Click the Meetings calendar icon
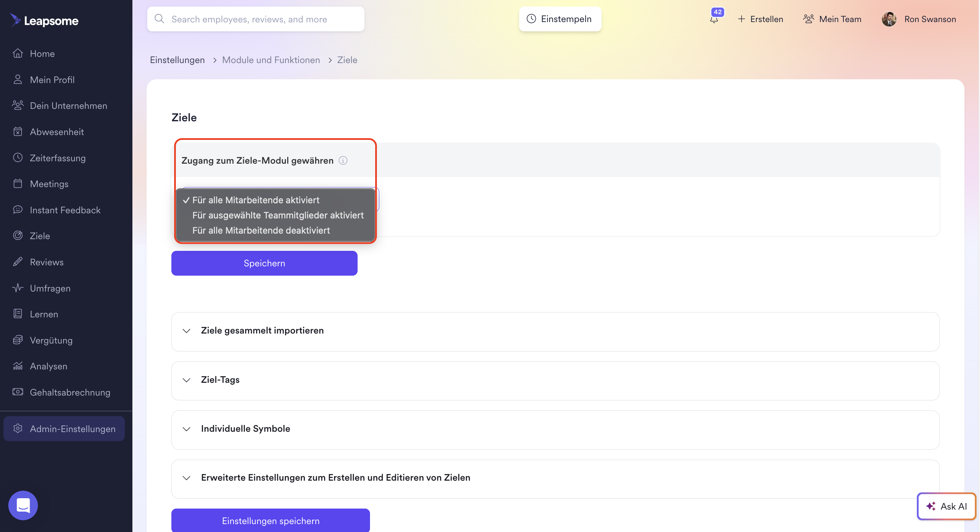 click(x=18, y=184)
